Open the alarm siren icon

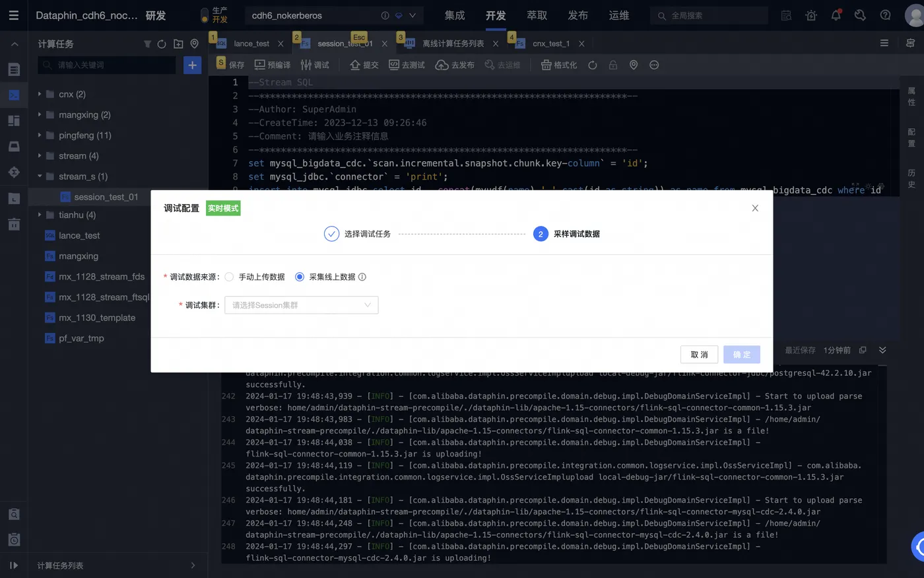pyautogui.click(x=811, y=15)
